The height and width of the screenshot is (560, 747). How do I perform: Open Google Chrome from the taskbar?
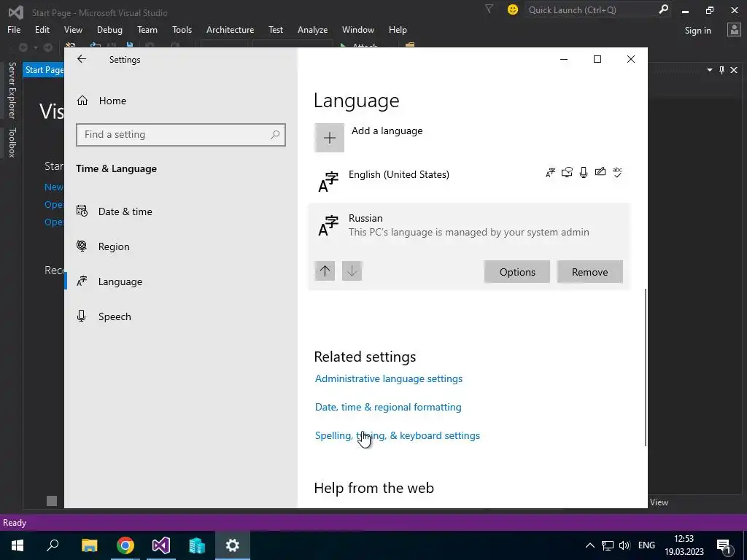pyautogui.click(x=125, y=545)
